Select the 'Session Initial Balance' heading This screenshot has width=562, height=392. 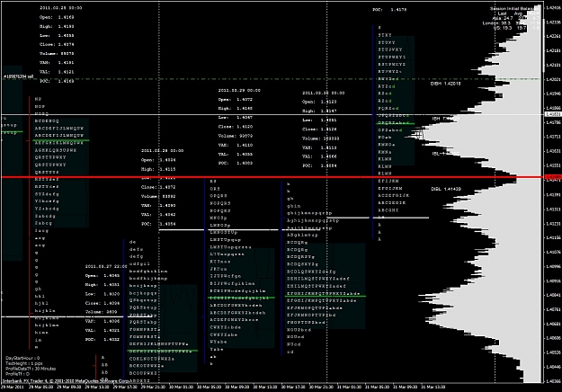tap(514, 9)
